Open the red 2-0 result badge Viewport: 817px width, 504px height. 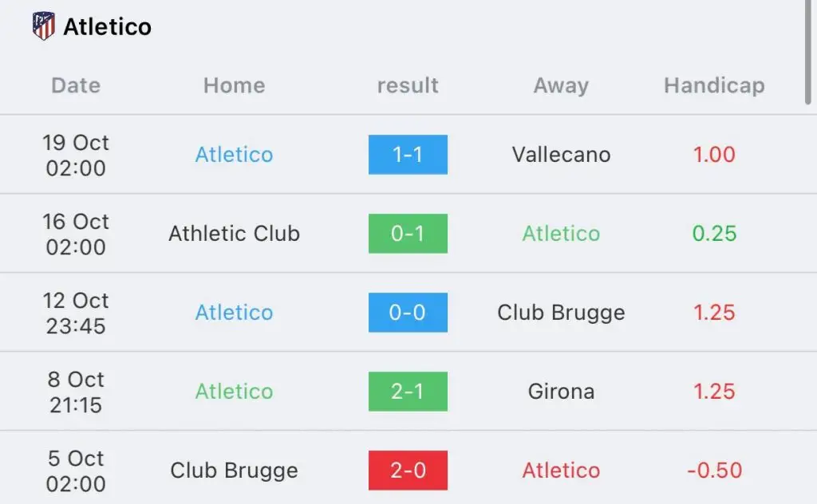(408, 471)
